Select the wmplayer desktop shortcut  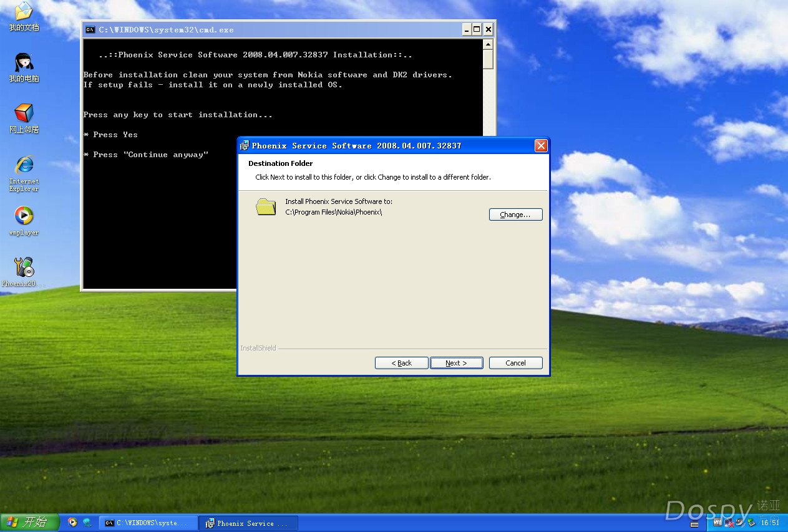tap(24, 221)
